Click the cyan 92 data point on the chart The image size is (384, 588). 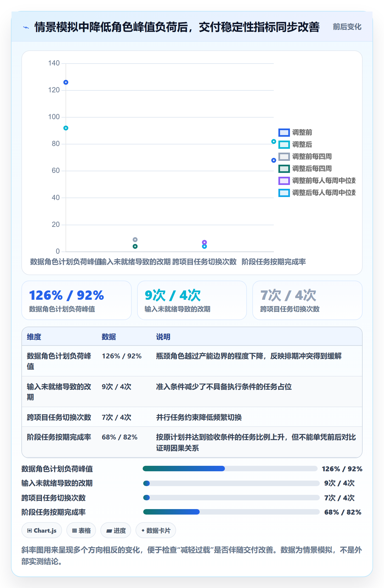point(66,128)
